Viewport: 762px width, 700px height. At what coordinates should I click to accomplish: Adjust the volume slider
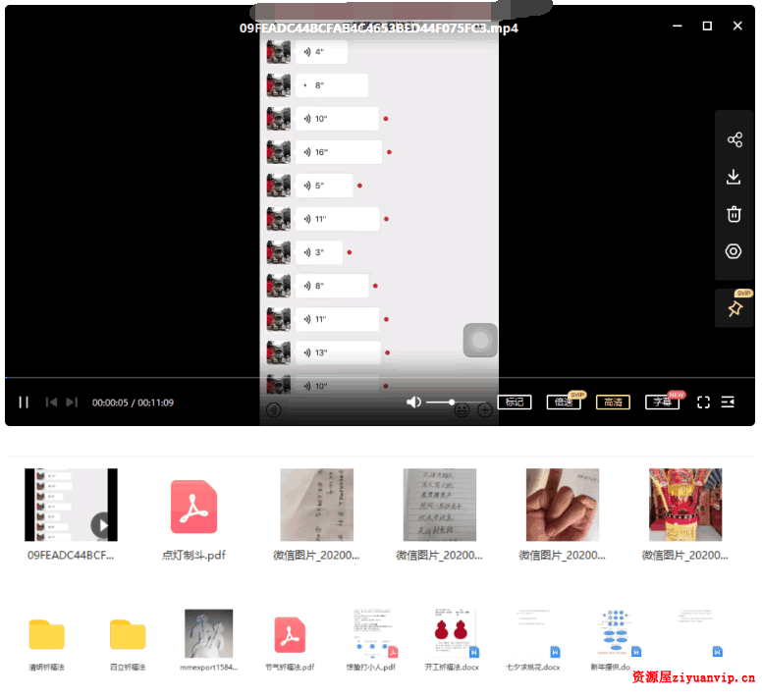[x=440, y=403]
